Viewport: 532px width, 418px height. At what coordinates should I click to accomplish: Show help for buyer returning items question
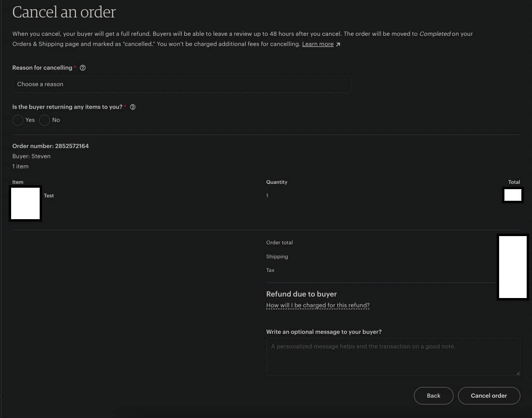(x=133, y=107)
